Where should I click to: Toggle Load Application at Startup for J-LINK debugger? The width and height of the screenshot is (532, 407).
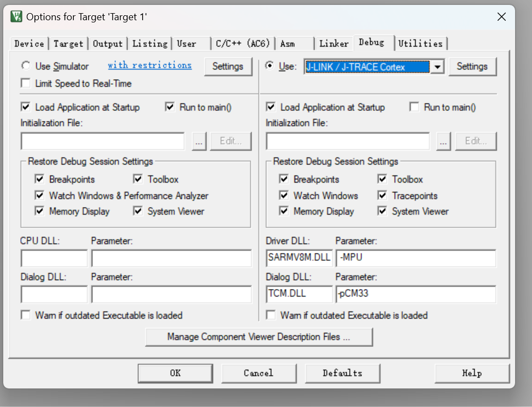tap(271, 107)
